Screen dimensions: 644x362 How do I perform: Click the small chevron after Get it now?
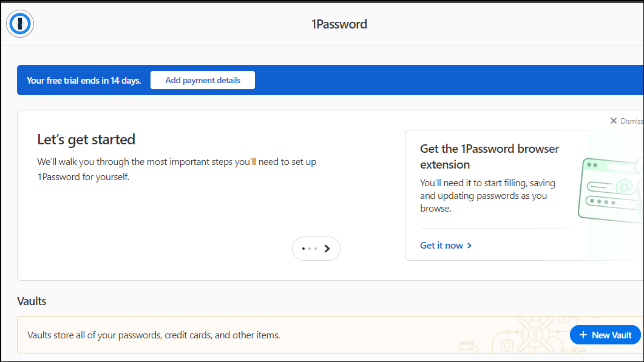click(x=469, y=246)
